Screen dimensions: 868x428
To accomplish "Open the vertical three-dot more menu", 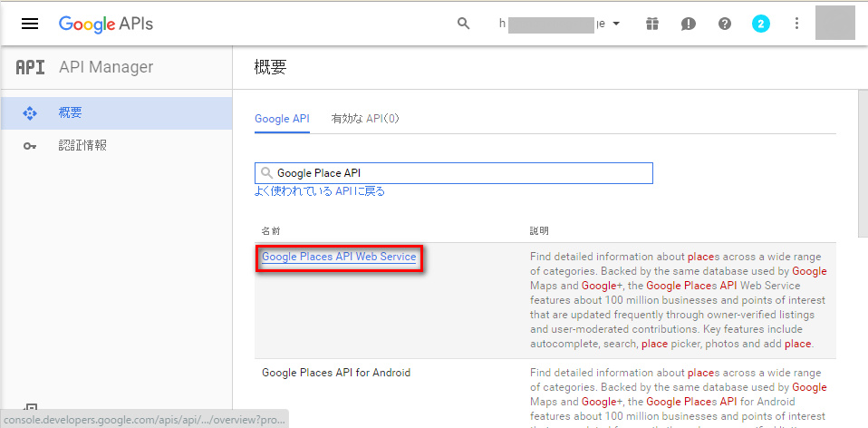I will pyautogui.click(x=796, y=24).
